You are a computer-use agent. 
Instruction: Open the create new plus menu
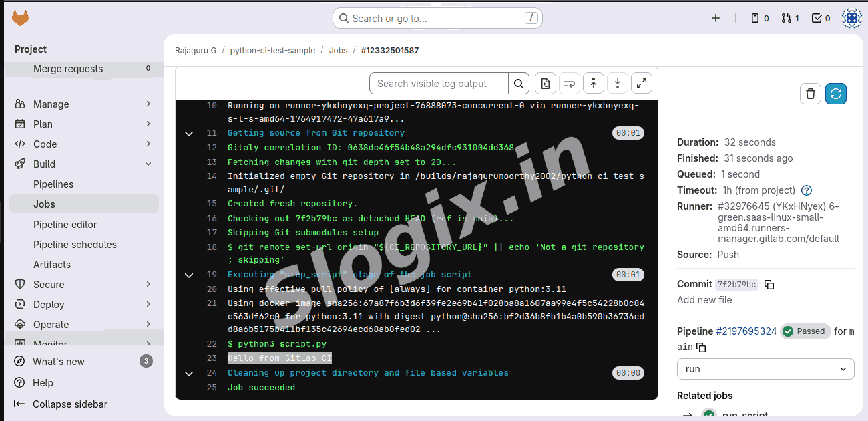[x=716, y=18]
